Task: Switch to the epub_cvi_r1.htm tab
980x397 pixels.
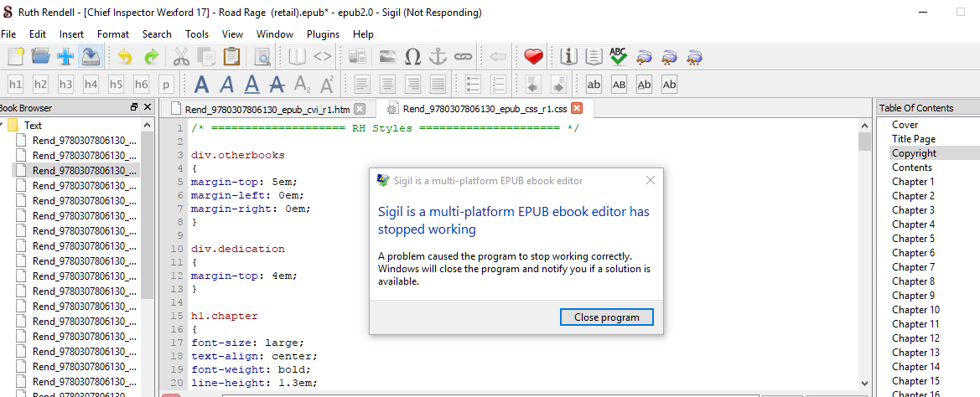Action: coord(267,109)
